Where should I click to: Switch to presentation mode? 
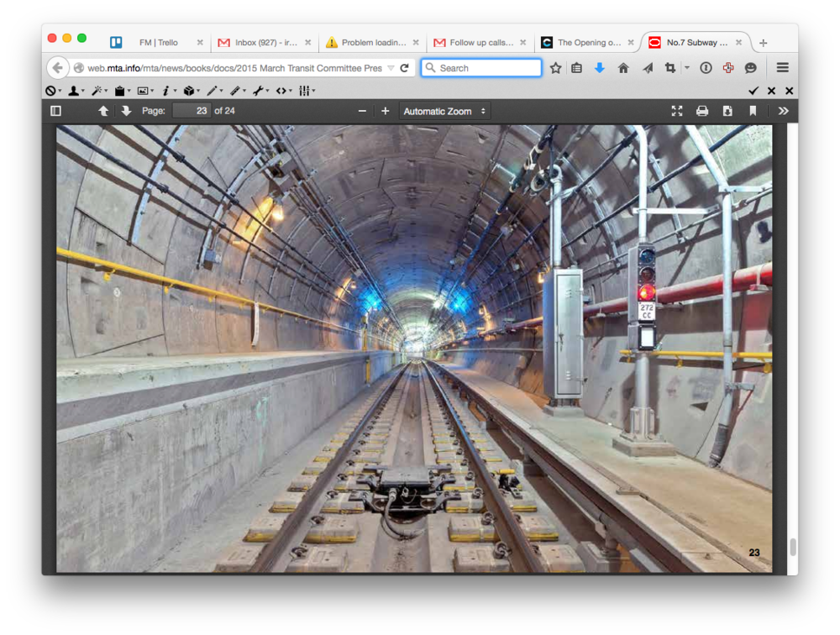(x=677, y=110)
